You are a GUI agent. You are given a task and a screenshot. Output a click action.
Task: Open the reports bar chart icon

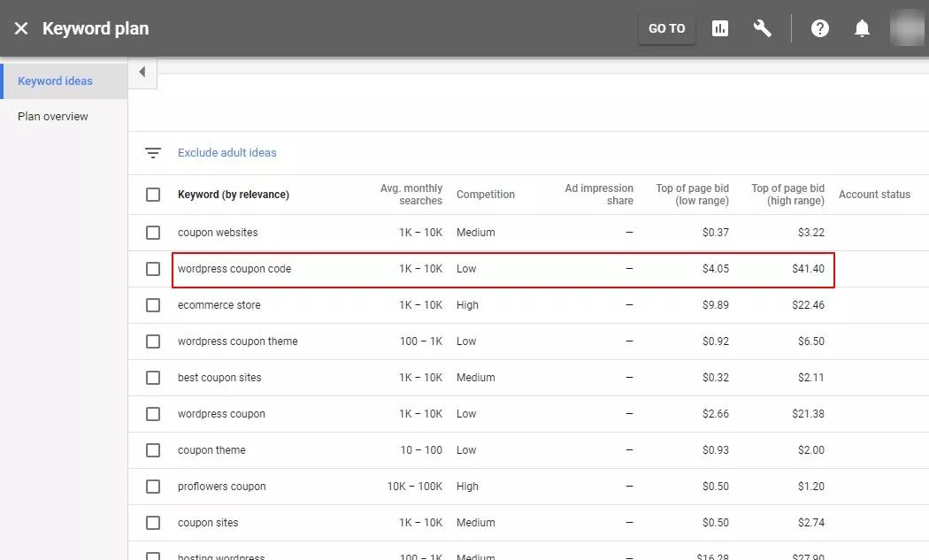click(x=720, y=28)
